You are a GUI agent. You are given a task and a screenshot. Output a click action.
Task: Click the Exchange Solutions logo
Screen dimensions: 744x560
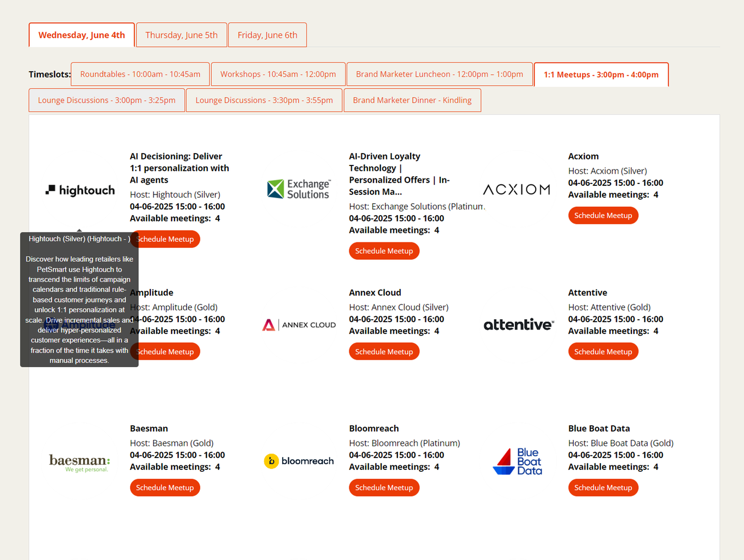[x=299, y=189]
